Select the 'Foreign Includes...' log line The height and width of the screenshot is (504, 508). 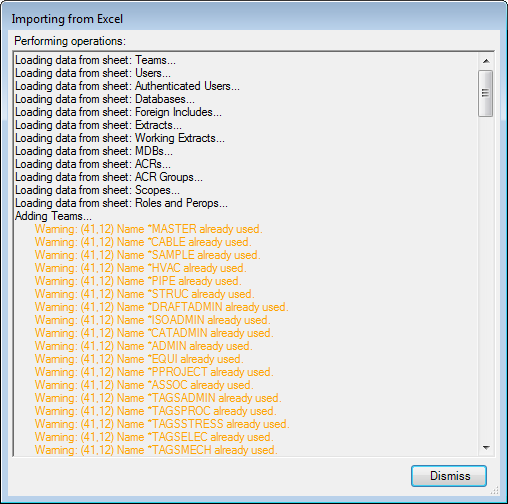118,112
